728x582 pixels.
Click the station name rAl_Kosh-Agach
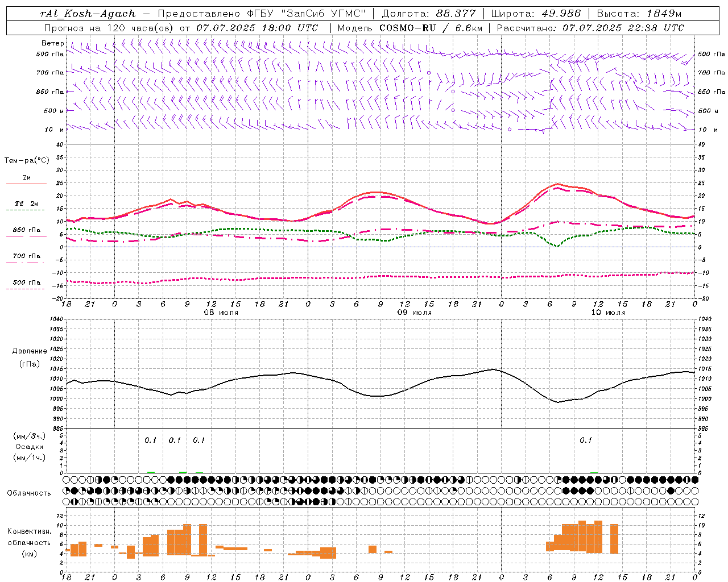88,14
